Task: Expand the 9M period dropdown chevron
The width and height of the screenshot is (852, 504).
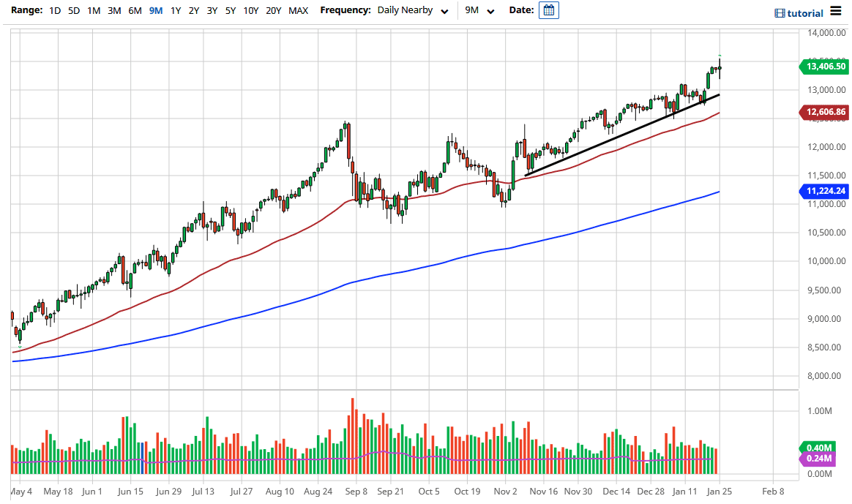Action: coord(491,12)
